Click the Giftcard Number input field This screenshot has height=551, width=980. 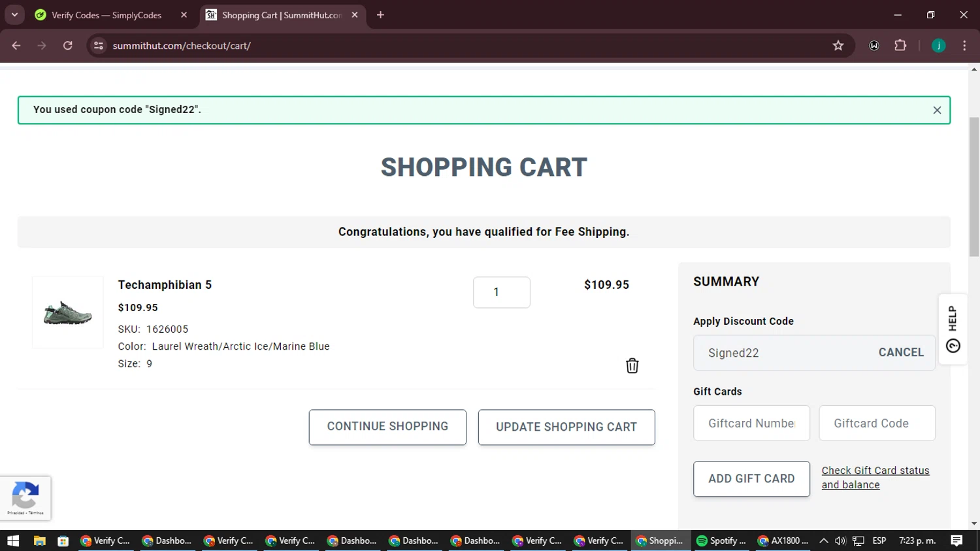(x=751, y=424)
